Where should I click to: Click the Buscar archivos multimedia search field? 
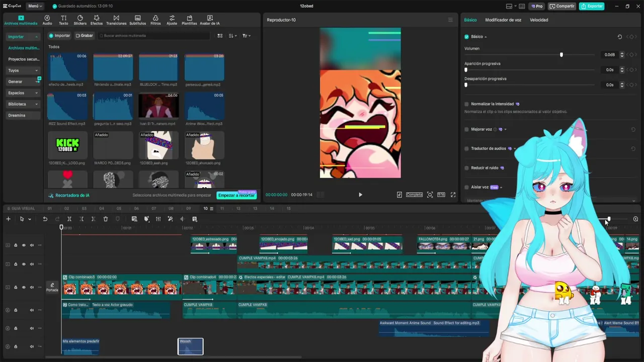click(x=154, y=36)
